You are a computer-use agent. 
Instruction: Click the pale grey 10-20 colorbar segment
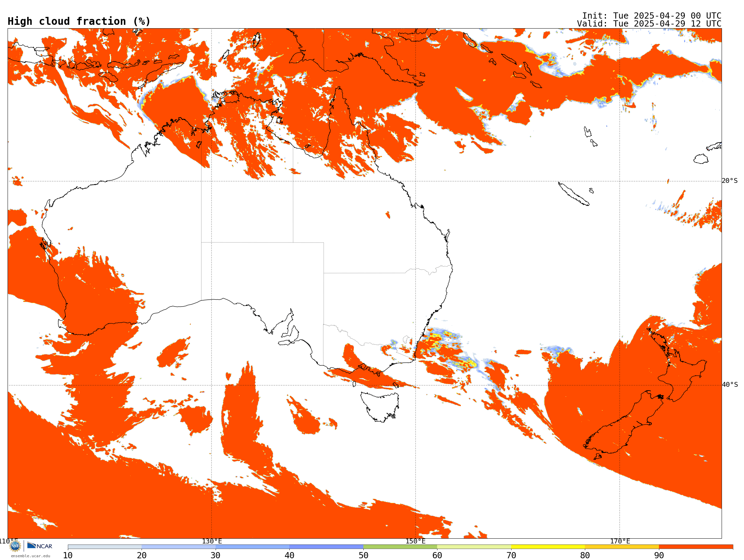(105, 547)
